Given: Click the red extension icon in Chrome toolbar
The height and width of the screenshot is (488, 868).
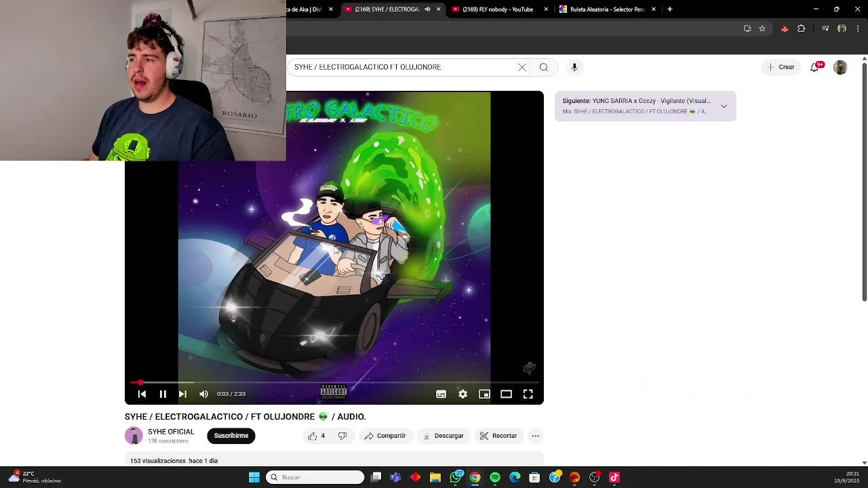Looking at the screenshot, I should pyautogui.click(x=785, y=28).
